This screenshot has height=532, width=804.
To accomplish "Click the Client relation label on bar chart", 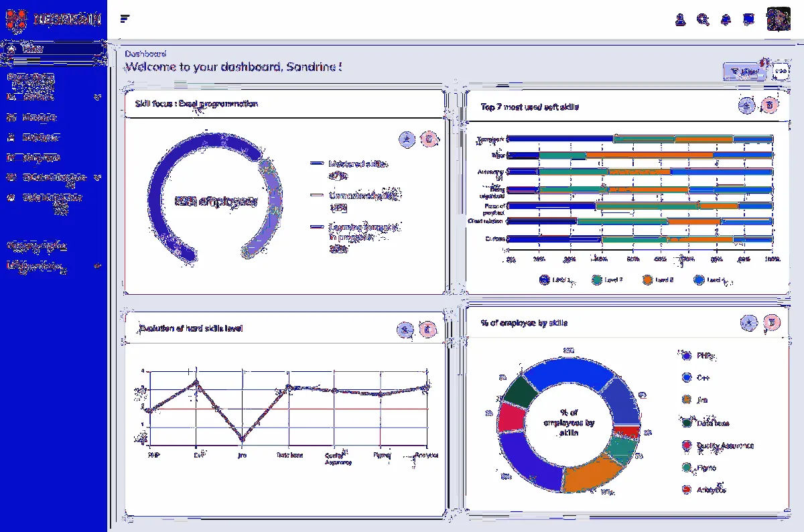I will pos(486,220).
